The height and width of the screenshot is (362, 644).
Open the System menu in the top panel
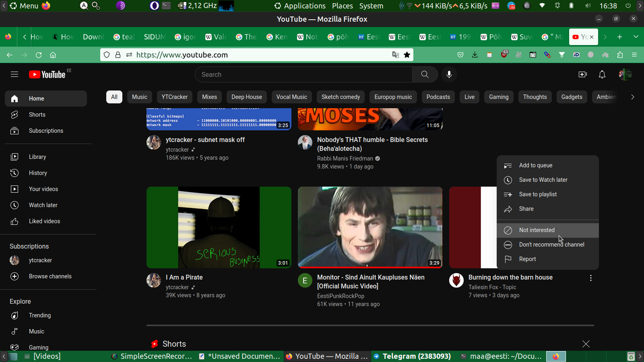(371, 6)
